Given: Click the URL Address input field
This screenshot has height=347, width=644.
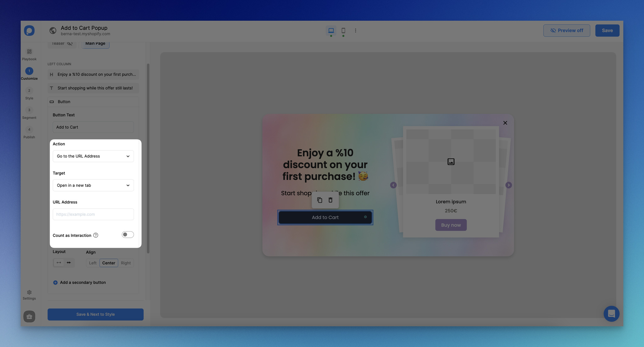Looking at the screenshot, I should click(x=93, y=214).
